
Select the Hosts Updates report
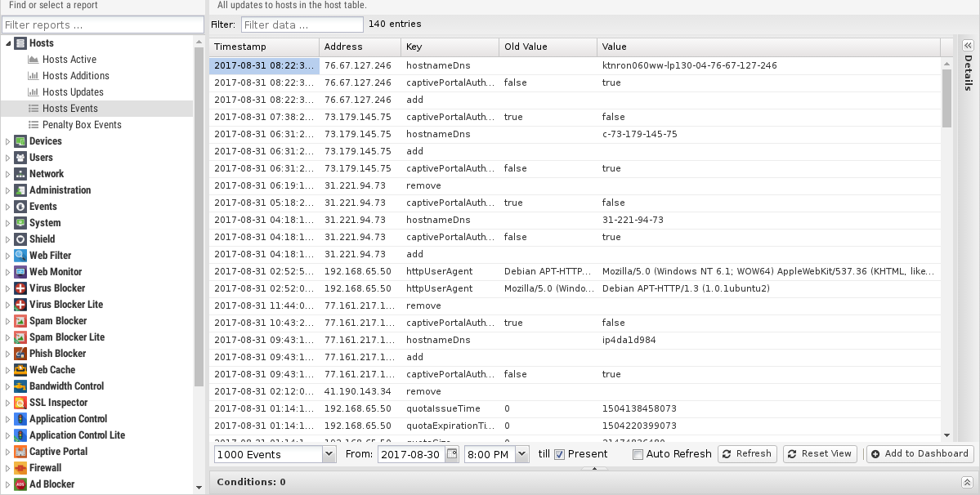73,92
